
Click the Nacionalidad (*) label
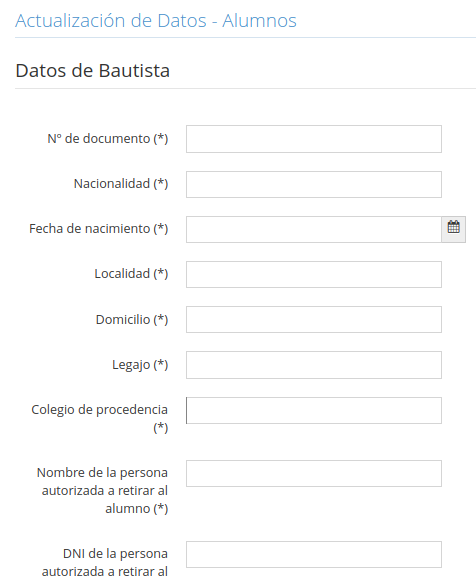[x=121, y=183]
